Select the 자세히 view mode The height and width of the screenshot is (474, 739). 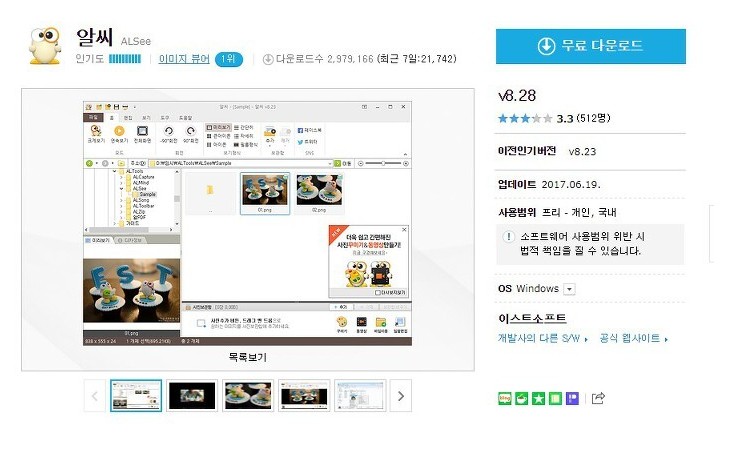point(244,136)
